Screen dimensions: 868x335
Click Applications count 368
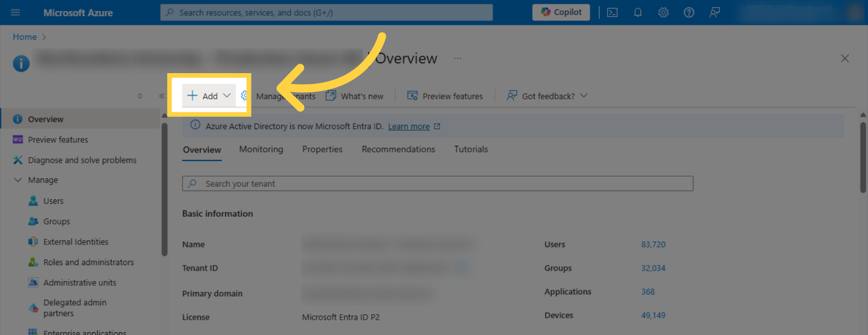click(x=648, y=292)
